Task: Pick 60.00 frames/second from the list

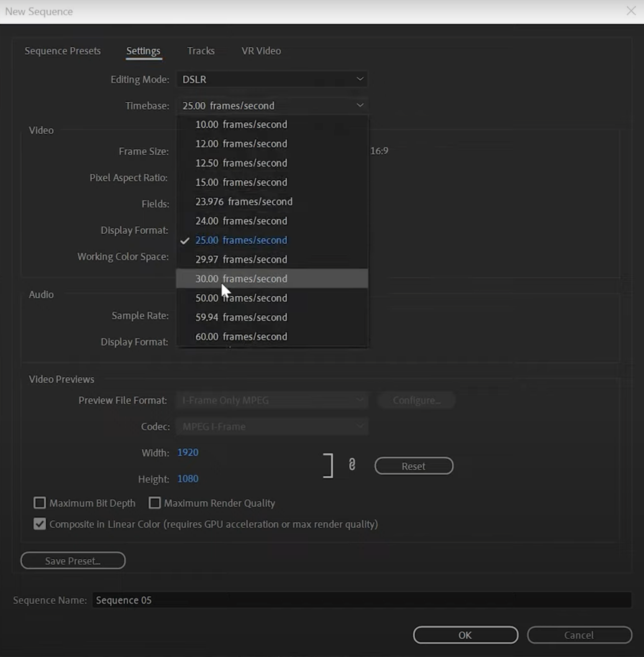Action: coord(272,336)
